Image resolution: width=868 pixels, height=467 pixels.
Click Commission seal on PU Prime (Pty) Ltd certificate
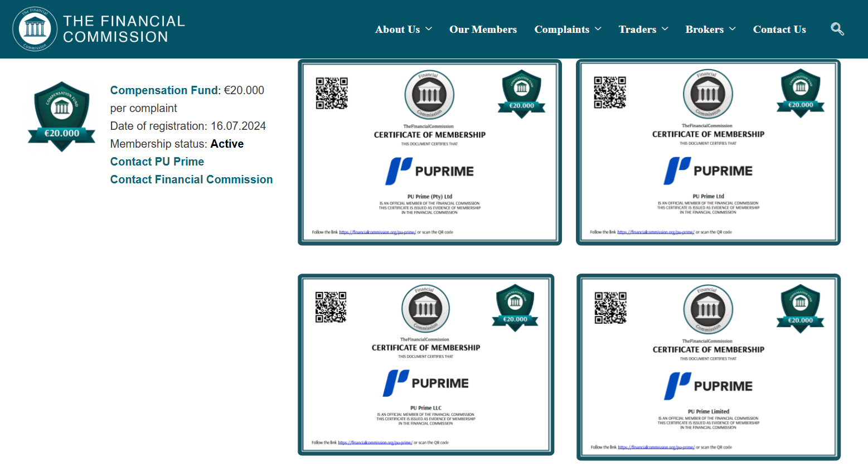(x=429, y=95)
